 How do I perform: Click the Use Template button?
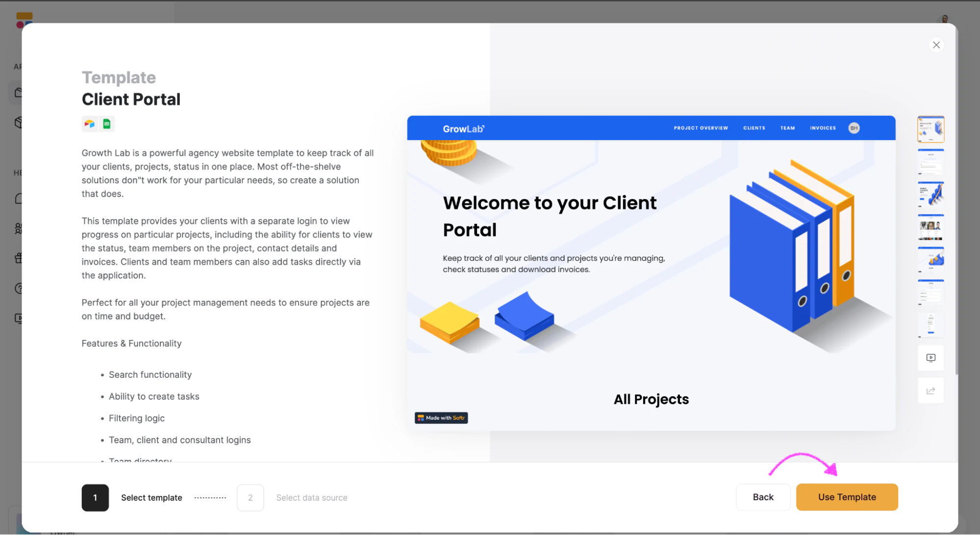[847, 497]
